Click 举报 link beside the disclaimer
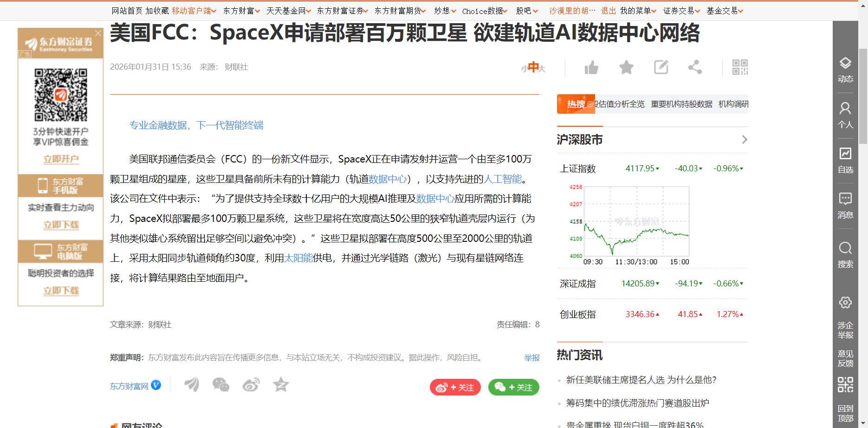 (532, 358)
